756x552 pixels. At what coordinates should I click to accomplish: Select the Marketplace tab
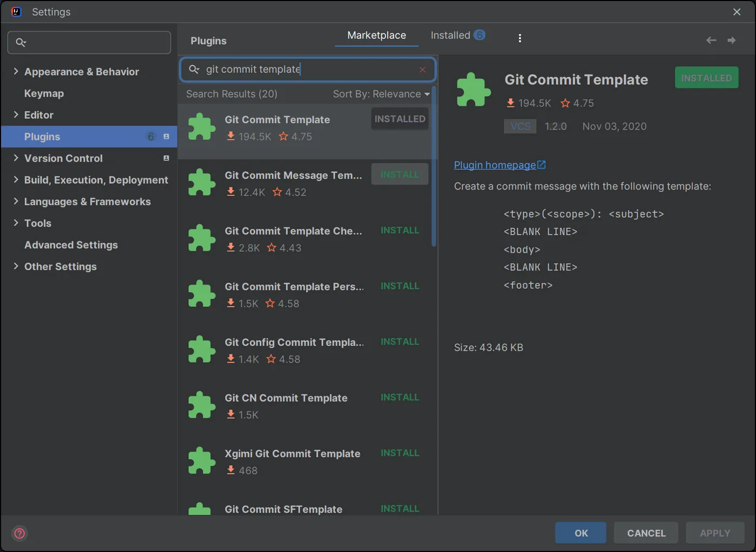376,35
